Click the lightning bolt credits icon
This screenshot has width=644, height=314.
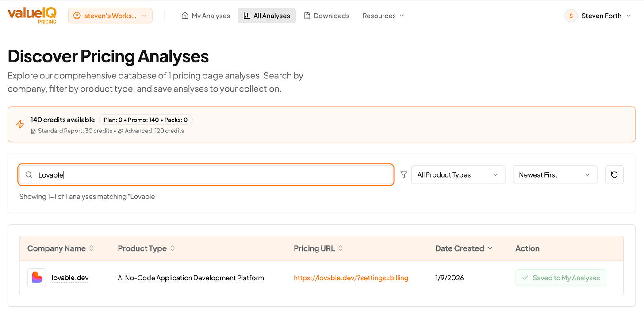20,124
